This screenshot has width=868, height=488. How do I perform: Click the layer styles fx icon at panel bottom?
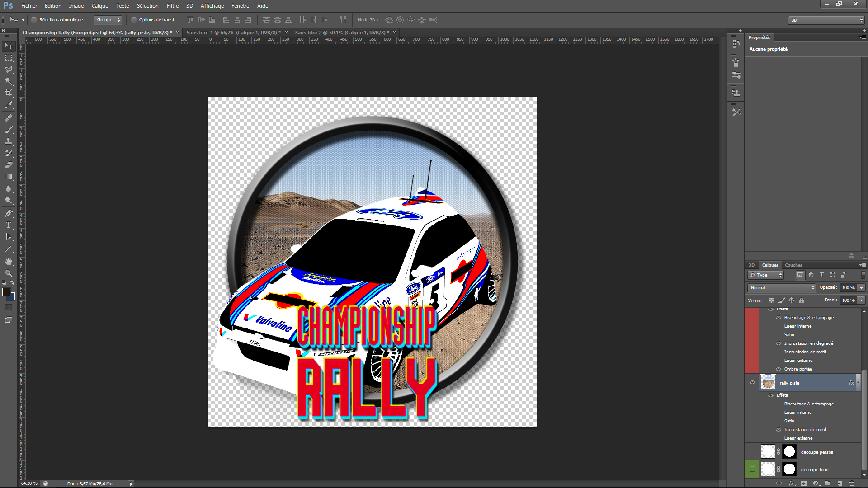pyautogui.click(x=792, y=483)
